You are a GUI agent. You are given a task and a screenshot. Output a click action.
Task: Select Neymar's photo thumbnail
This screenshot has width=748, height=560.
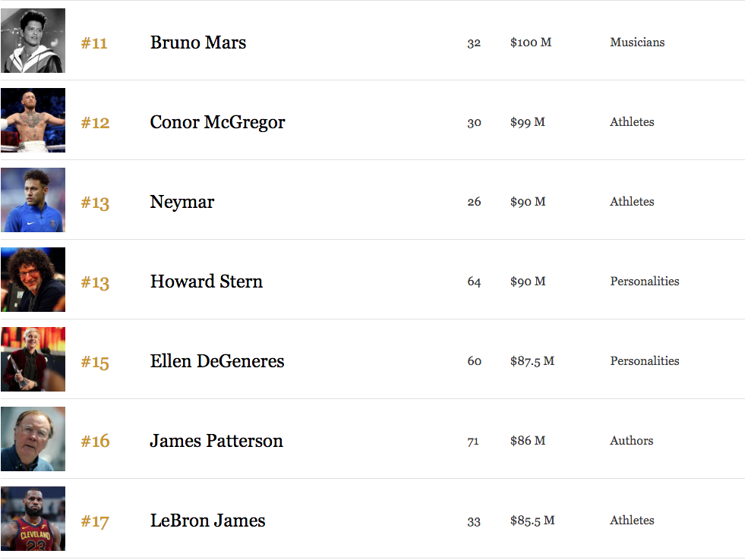point(33,200)
